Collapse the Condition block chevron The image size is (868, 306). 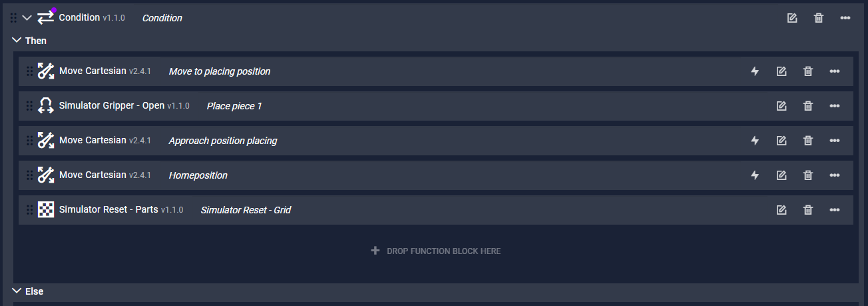click(x=27, y=18)
